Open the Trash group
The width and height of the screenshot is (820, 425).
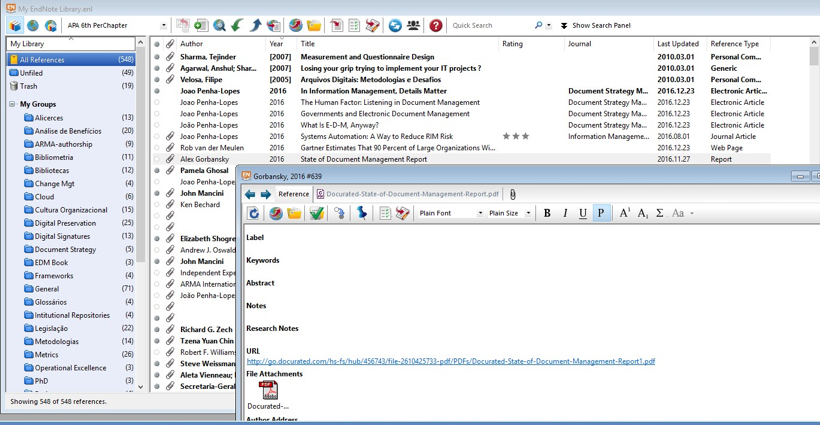pos(71,86)
